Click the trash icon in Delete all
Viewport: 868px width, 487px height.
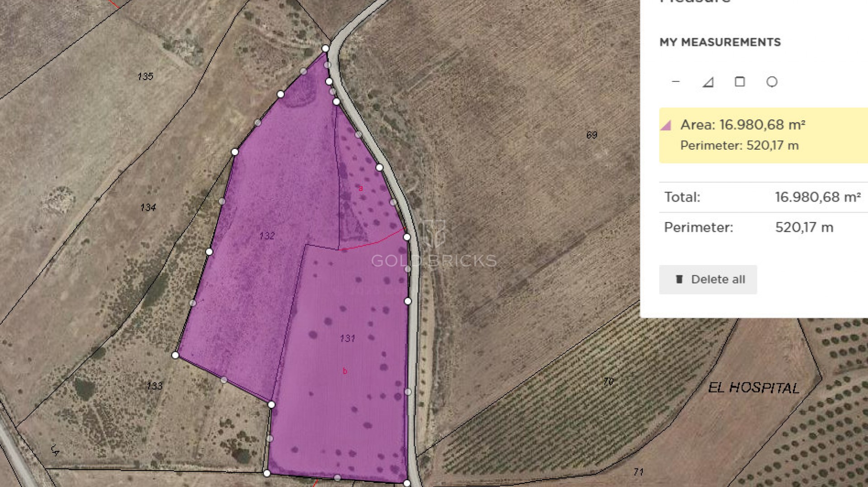pos(679,279)
